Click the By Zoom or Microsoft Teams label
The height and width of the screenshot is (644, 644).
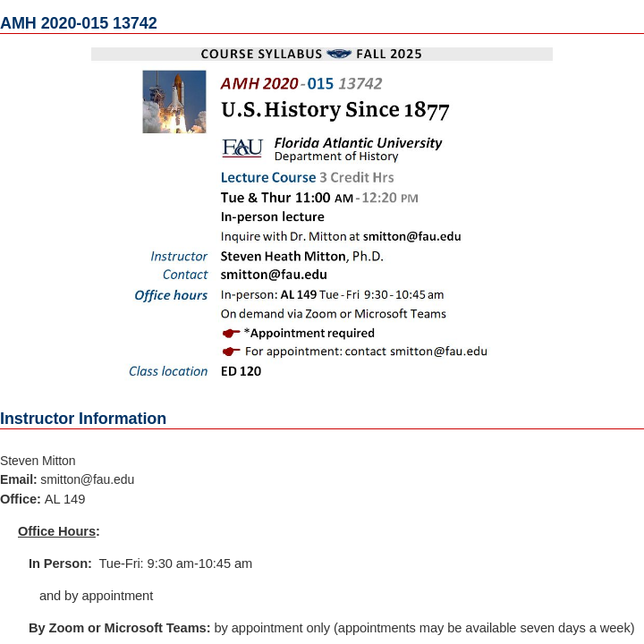coord(120,628)
